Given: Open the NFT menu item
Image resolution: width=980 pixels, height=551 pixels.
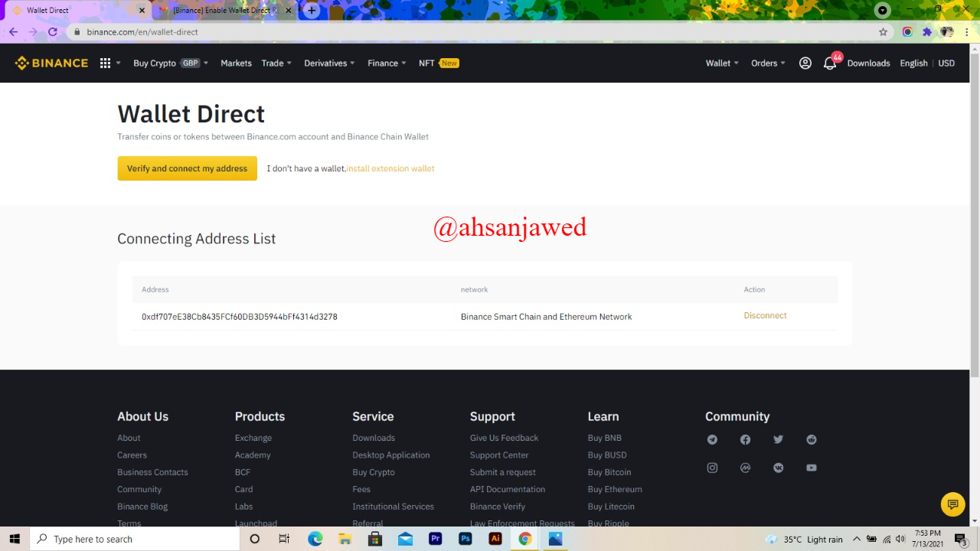Looking at the screenshot, I should point(439,63).
